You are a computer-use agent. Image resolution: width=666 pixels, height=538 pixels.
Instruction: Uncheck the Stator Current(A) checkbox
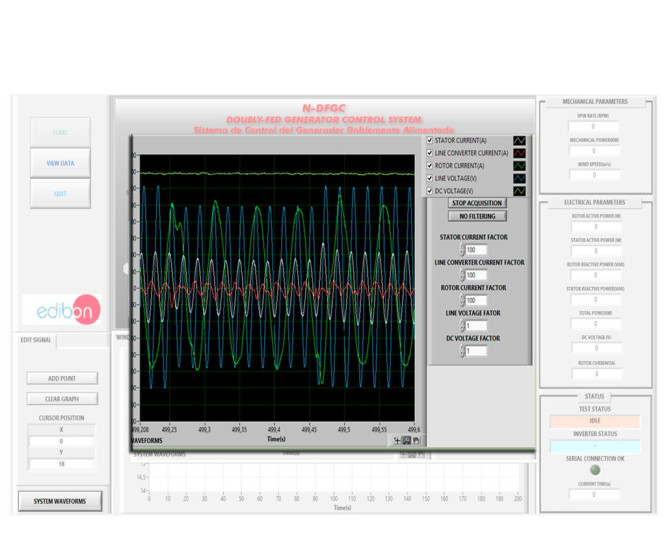(x=431, y=141)
